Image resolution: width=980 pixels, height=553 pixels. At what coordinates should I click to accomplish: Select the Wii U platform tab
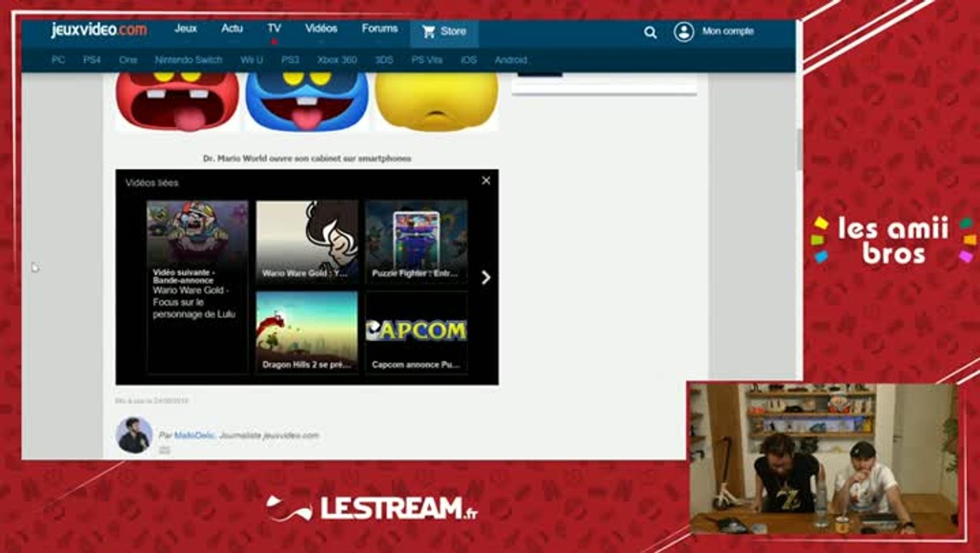[x=252, y=60]
